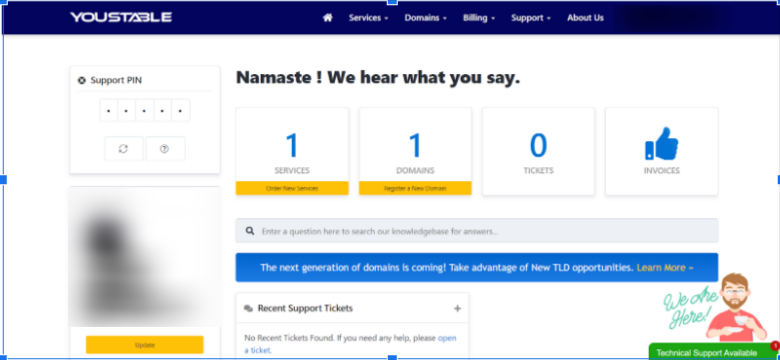This screenshot has height=360, width=780.
Task: Refresh the Support PIN
Action: click(x=124, y=149)
